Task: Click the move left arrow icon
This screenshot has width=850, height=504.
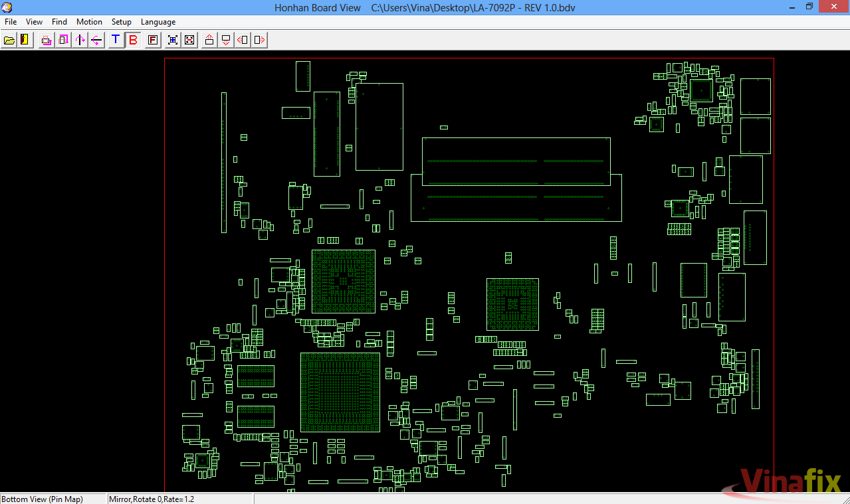Action: pyautogui.click(x=243, y=40)
